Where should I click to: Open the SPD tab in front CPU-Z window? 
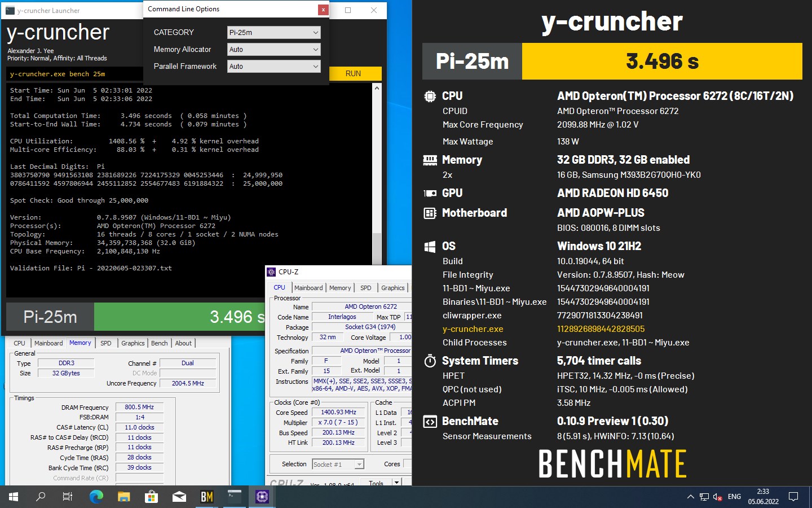[366, 288]
